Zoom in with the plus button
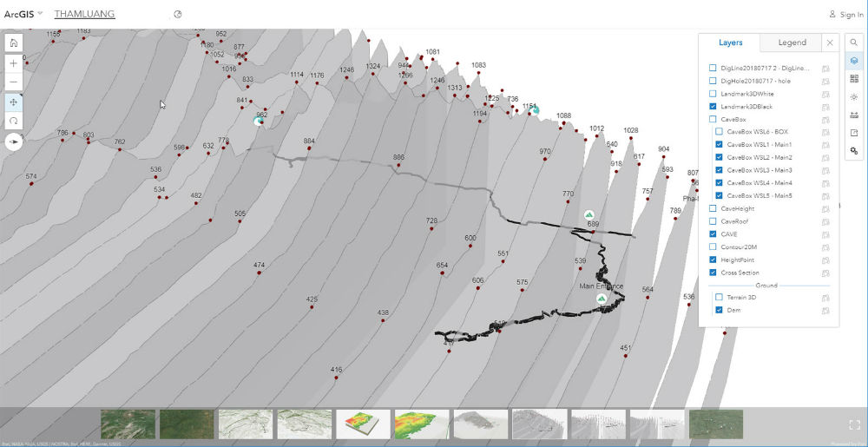Viewport: 868px width, 447px height. coord(14,63)
